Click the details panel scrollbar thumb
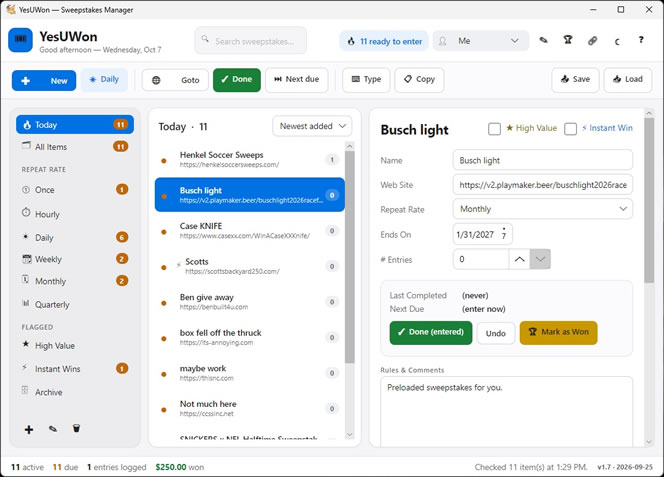The height and width of the screenshot is (477, 664). (x=649, y=200)
